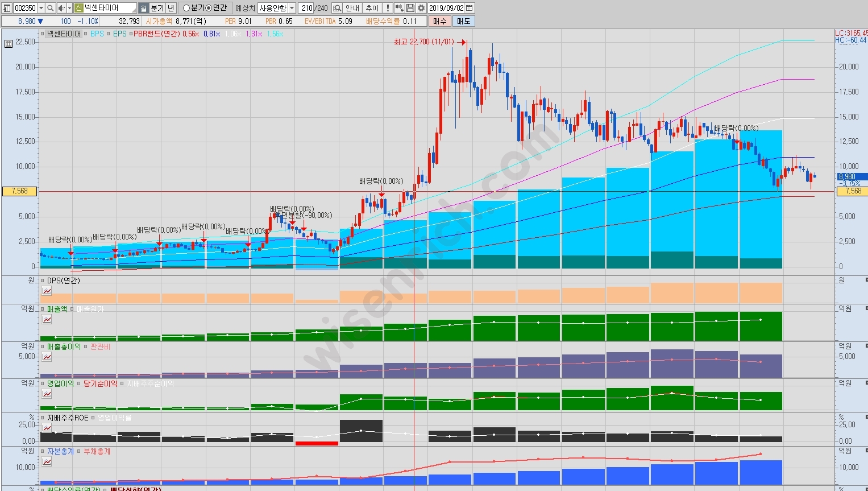Viewport: 868px width, 491px height.
Task: Click the data table grid icon
Action: (x=8, y=43)
